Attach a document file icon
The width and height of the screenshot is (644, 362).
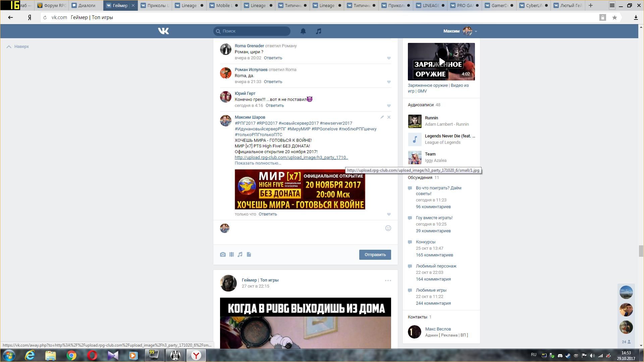249,255
